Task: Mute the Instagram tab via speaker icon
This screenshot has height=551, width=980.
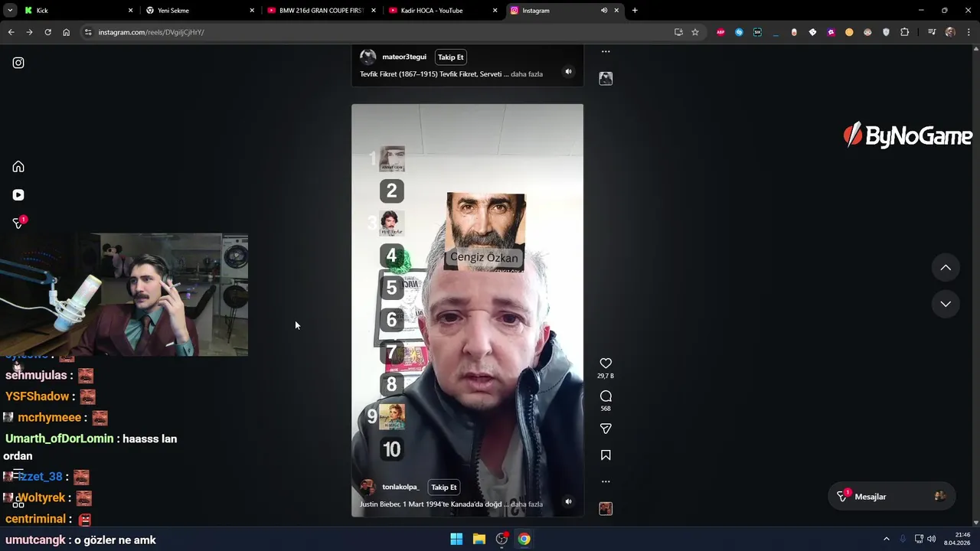Action: coord(604,11)
